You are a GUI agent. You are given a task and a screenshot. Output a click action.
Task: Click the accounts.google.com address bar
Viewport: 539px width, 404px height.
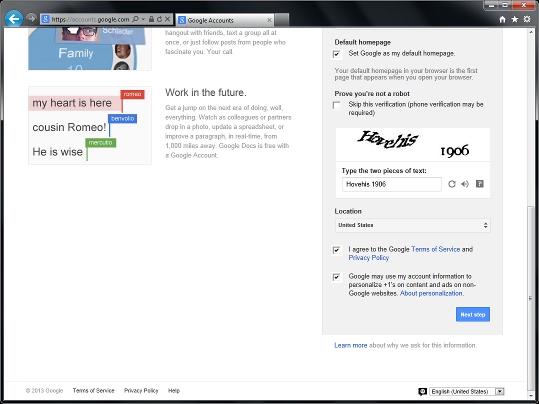pos(90,19)
